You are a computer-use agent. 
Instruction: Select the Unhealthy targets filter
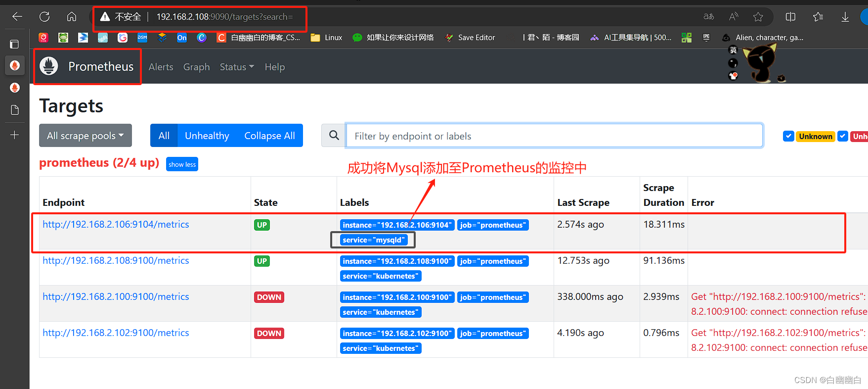coord(207,136)
